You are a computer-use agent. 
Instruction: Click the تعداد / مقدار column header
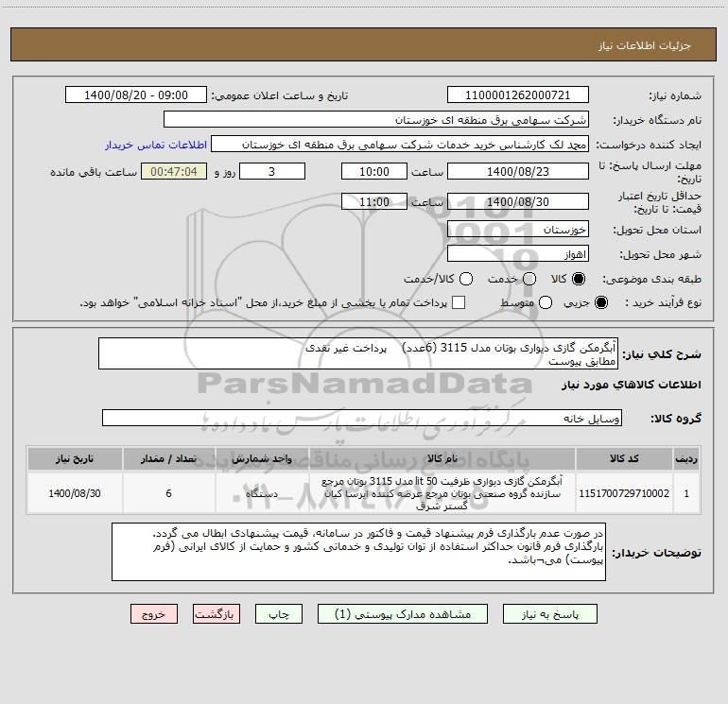[x=168, y=458]
